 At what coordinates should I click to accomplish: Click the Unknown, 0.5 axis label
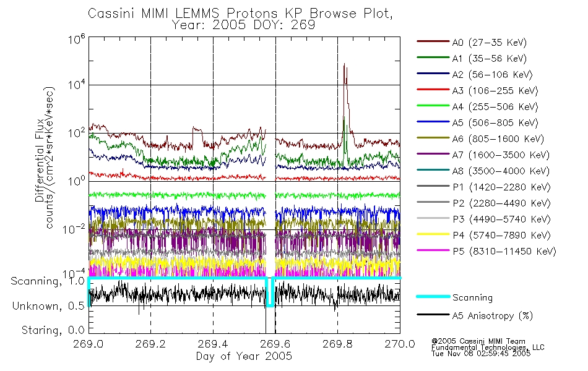(48, 306)
